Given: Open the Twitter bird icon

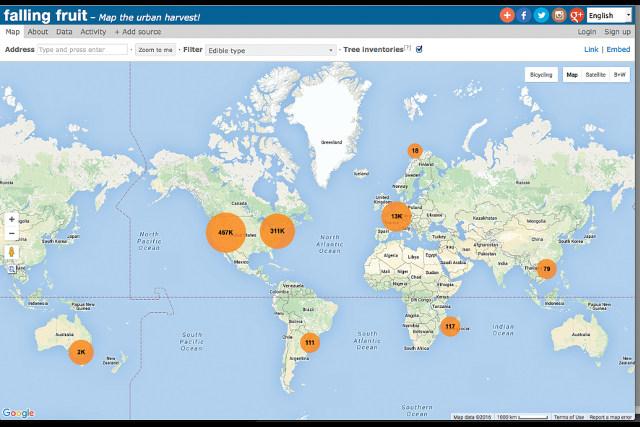Looking at the screenshot, I should pos(541,16).
